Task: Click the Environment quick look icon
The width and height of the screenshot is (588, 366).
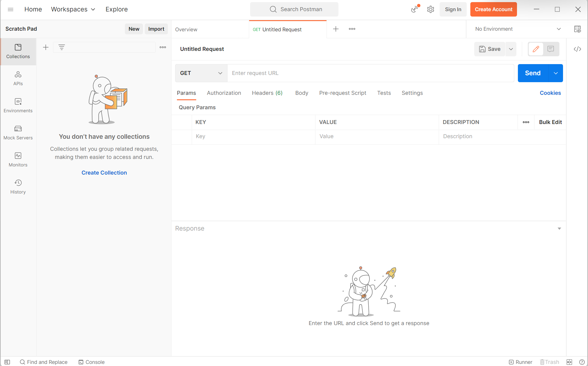Action: tap(577, 29)
